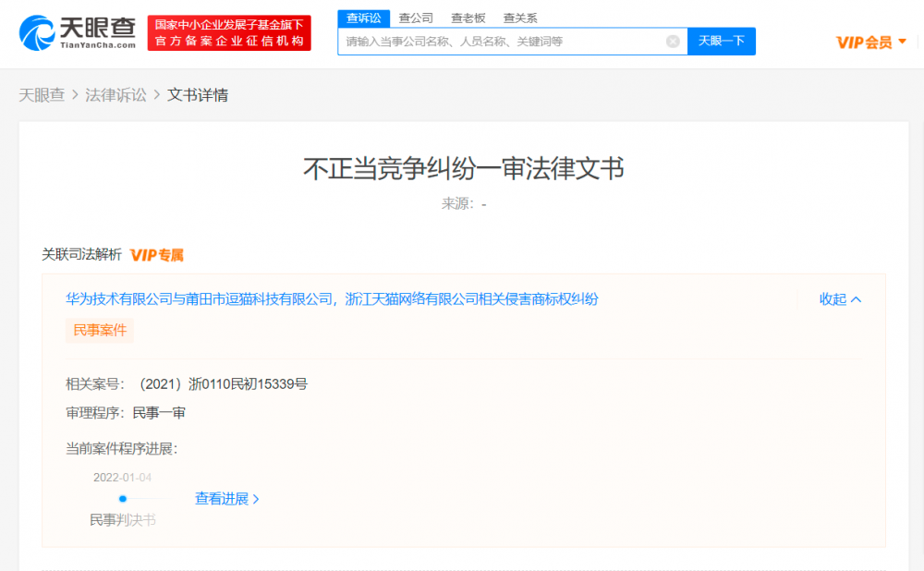Switch to the 查关系 tab
This screenshot has height=571, width=924.
tap(520, 17)
